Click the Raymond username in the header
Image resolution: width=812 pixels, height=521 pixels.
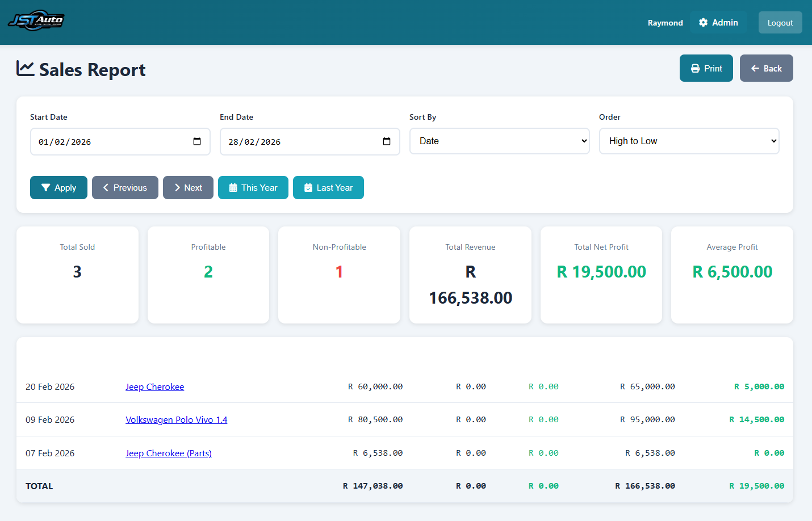point(665,23)
